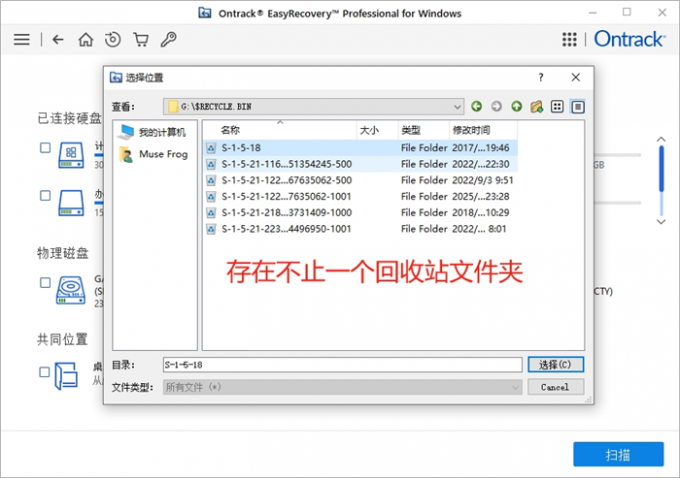Open the 文件类型 dropdown

click(x=343, y=387)
